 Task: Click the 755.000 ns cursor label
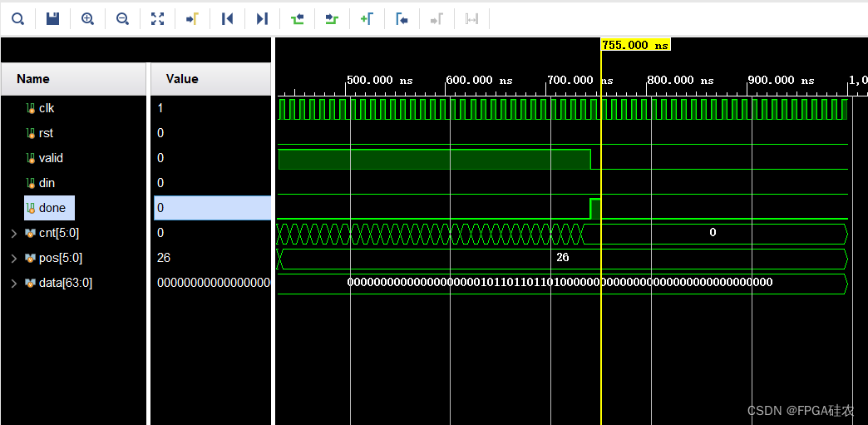coord(635,45)
